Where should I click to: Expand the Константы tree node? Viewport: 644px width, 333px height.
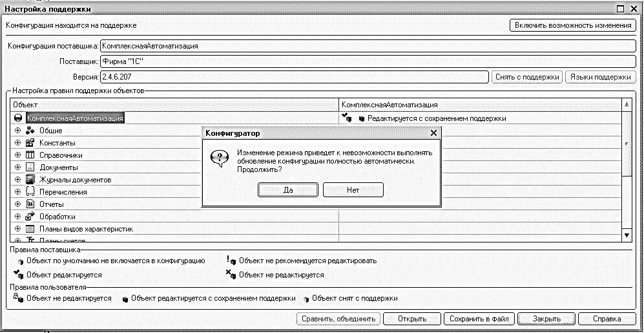17,143
